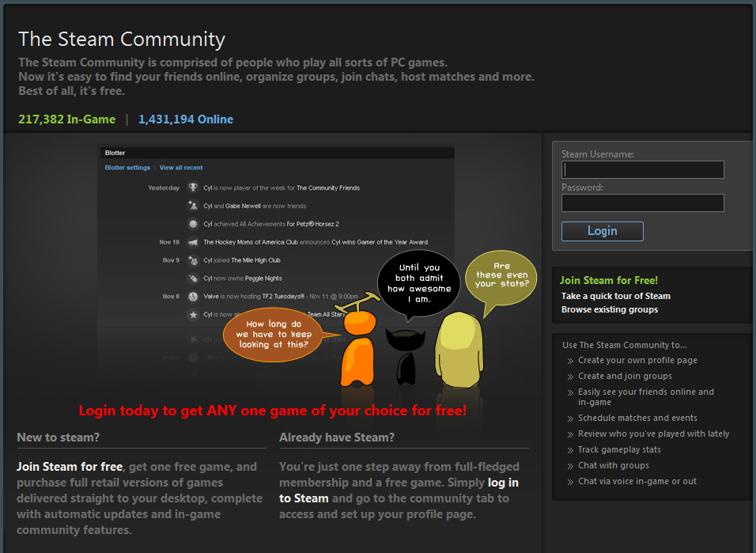Image resolution: width=756 pixels, height=553 pixels.
Task: Click the Password input field
Action: 643,203
